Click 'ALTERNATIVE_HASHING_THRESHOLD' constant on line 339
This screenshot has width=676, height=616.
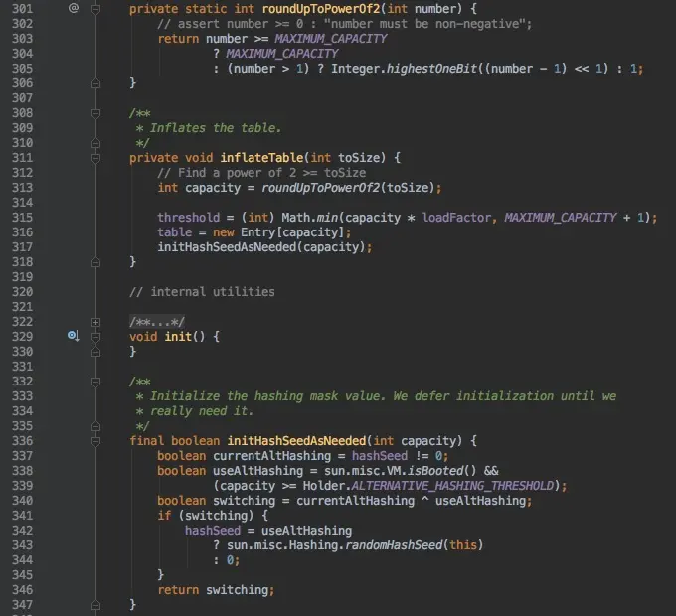(x=452, y=486)
